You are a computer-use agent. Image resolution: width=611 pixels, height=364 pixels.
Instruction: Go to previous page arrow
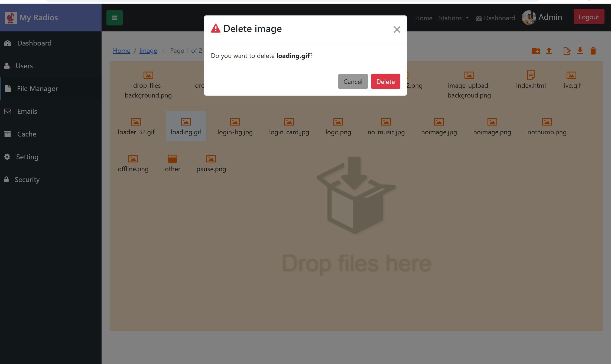click(163, 51)
